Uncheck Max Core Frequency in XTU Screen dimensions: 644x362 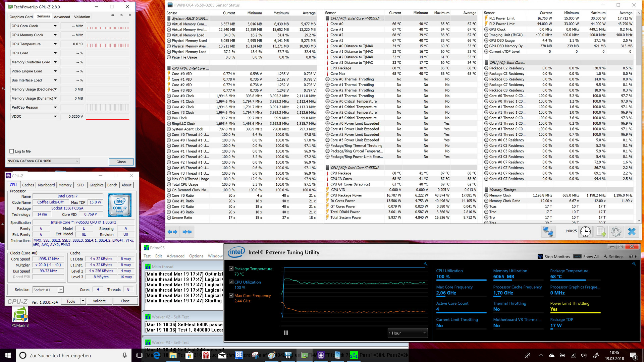pos(231,296)
